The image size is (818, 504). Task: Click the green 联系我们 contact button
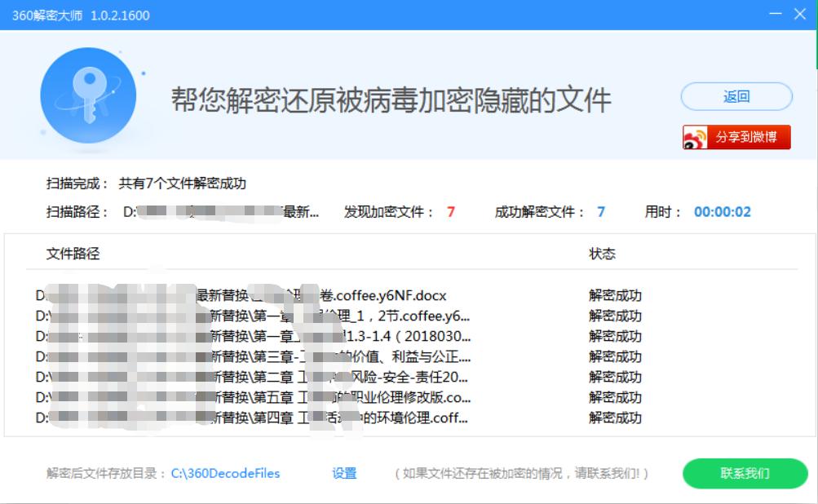pyautogui.click(x=744, y=473)
